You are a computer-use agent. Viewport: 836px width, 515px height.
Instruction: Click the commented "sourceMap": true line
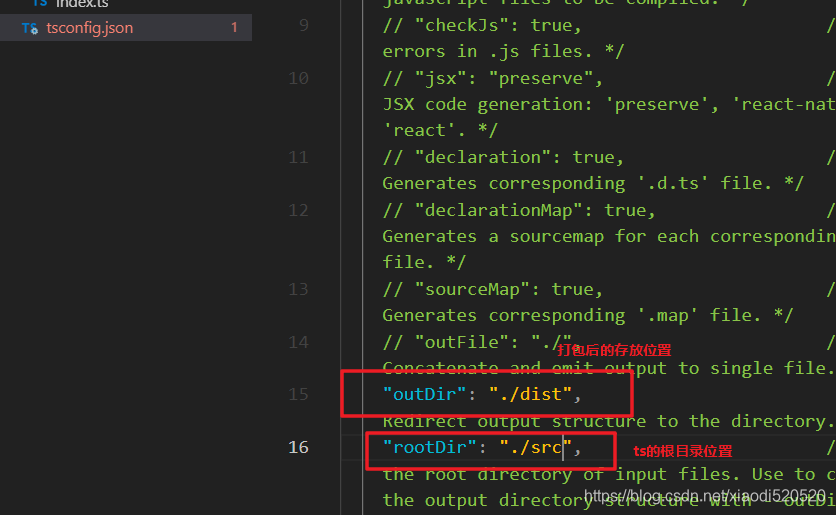(x=493, y=289)
